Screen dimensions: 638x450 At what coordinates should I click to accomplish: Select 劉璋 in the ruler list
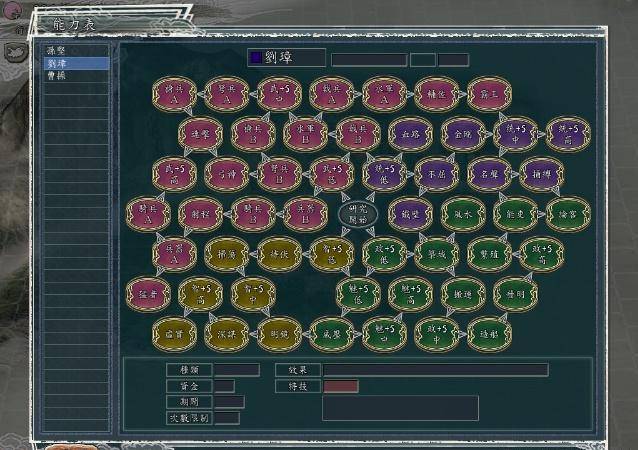click(76, 63)
